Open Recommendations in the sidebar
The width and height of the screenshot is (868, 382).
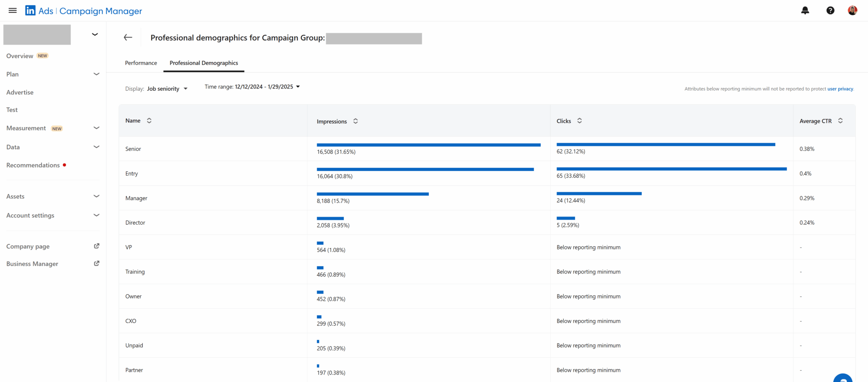(x=33, y=165)
